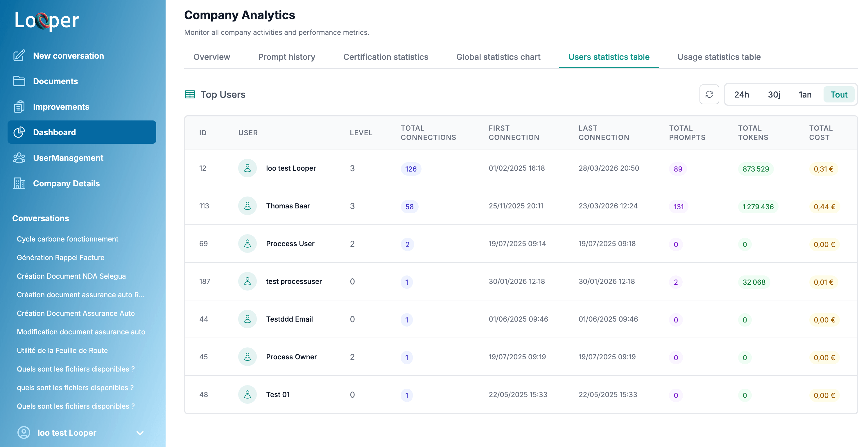Open UserManagement via the users icon
868x447 pixels.
(19, 158)
